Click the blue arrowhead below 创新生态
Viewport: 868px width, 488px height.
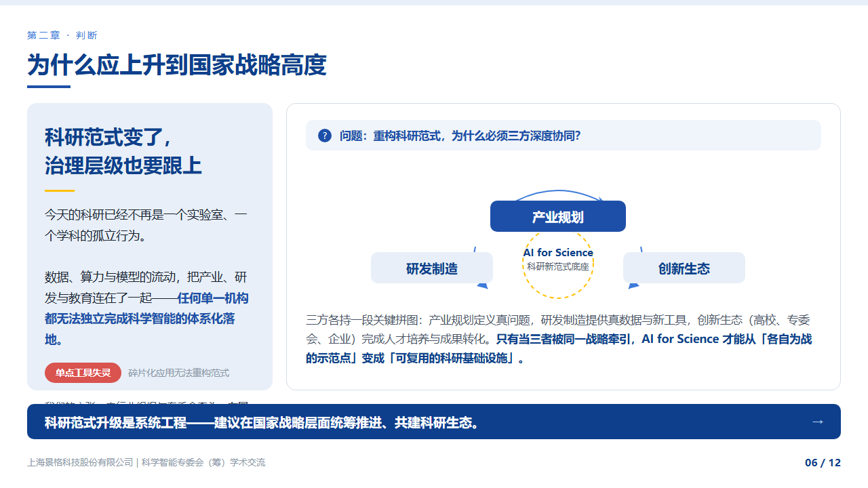tap(634, 285)
